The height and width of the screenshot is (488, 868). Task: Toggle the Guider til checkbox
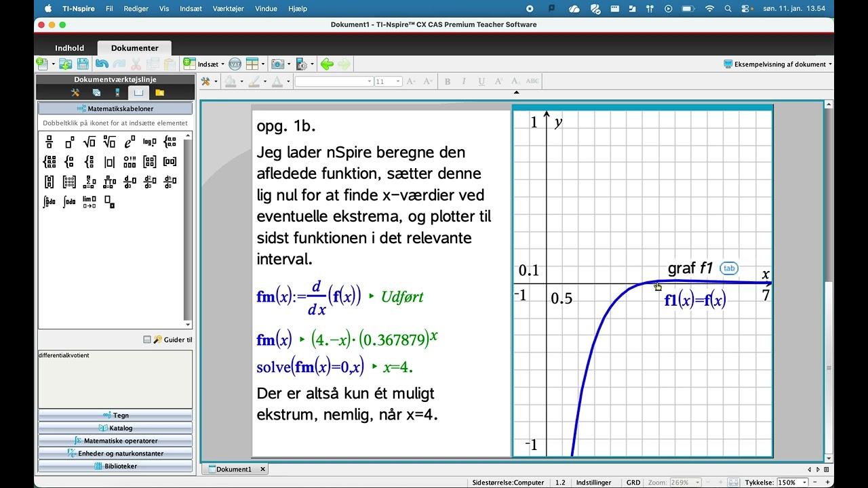tap(147, 340)
